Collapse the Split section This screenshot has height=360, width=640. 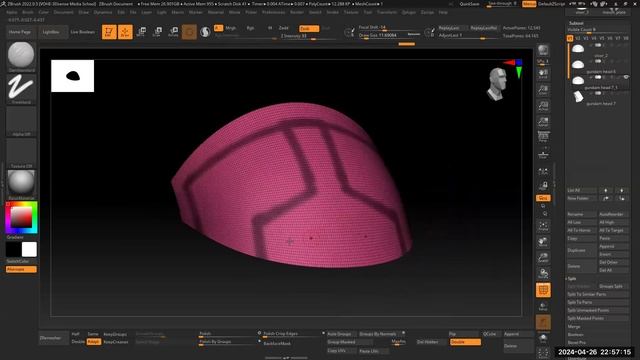point(572,278)
